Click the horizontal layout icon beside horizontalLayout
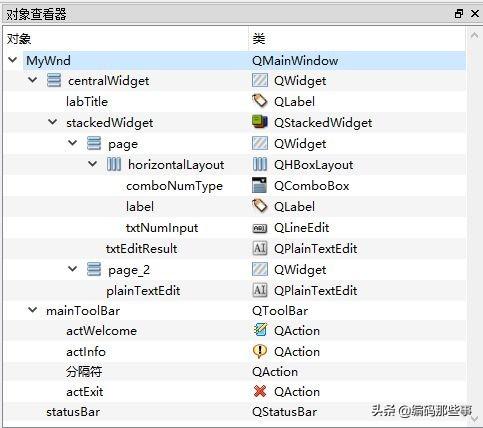 coord(114,164)
